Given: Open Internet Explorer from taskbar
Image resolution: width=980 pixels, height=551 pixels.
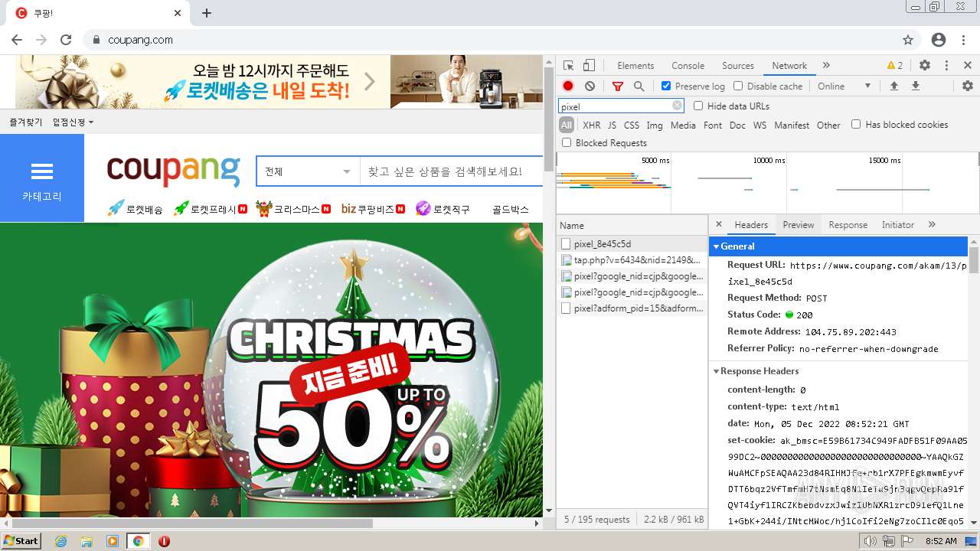Looking at the screenshot, I should tap(60, 541).
